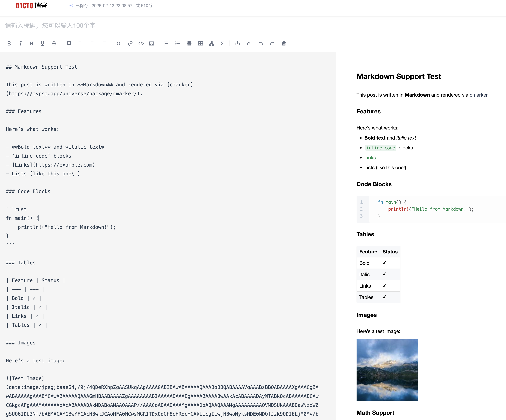Create an ordered numbered list
This screenshot has height=420, width=506.
166,43
